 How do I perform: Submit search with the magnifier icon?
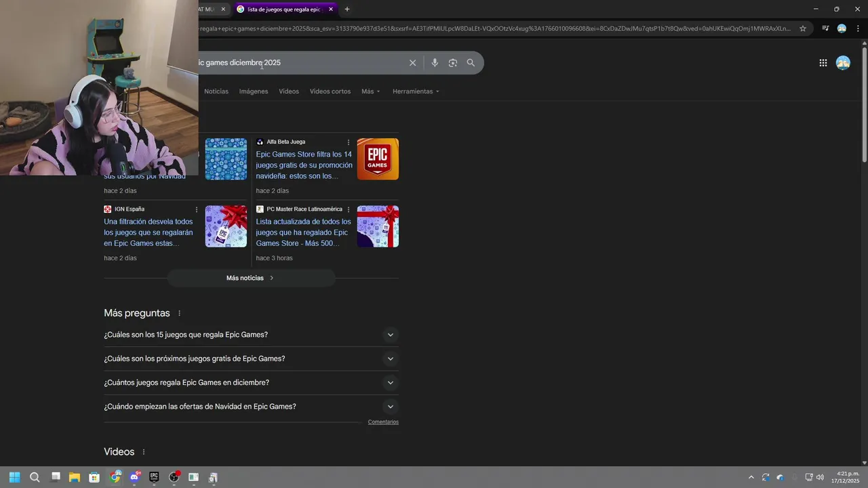click(471, 63)
